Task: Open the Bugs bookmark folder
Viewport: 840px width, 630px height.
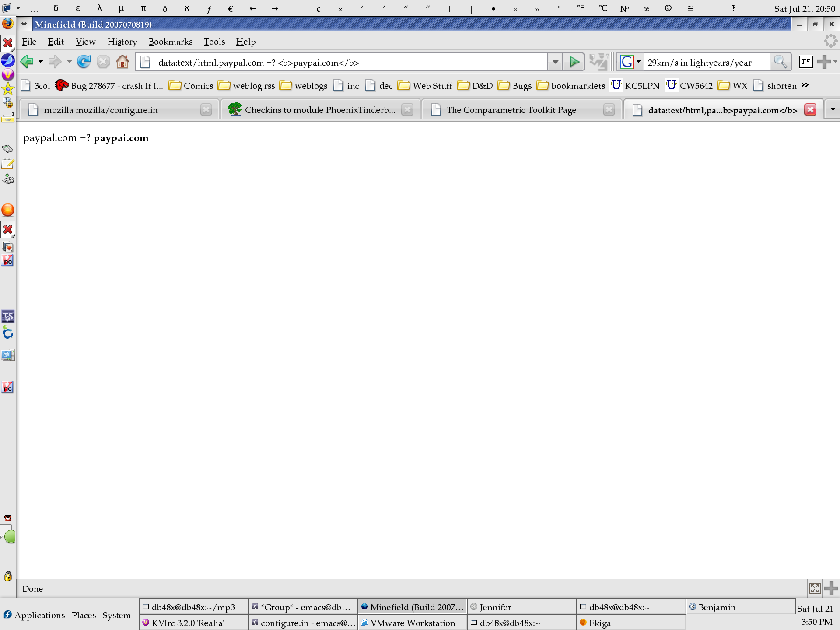Action: [515, 85]
